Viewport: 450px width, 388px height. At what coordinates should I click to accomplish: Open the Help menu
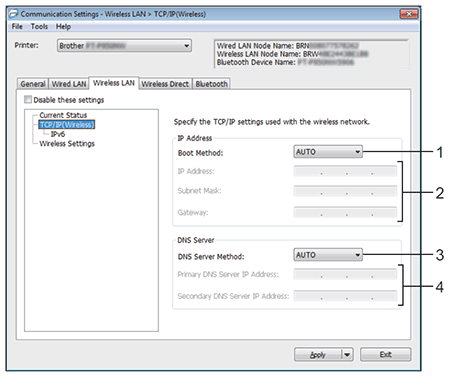tap(63, 27)
